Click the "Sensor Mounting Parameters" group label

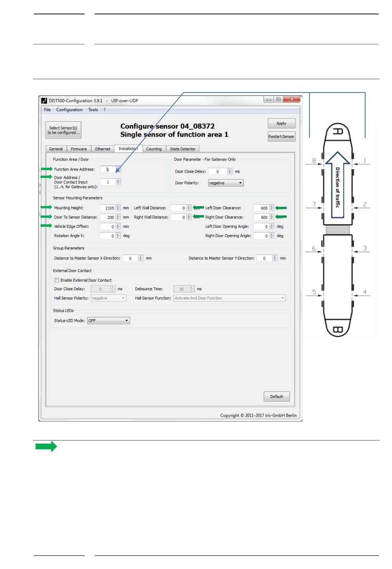pyautogui.click(x=78, y=198)
